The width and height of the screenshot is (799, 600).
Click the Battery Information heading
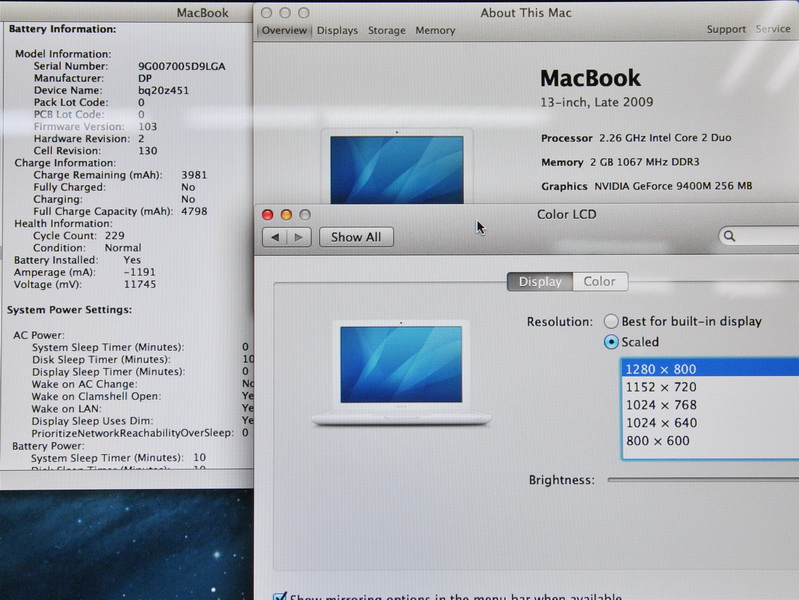pyautogui.click(x=62, y=29)
